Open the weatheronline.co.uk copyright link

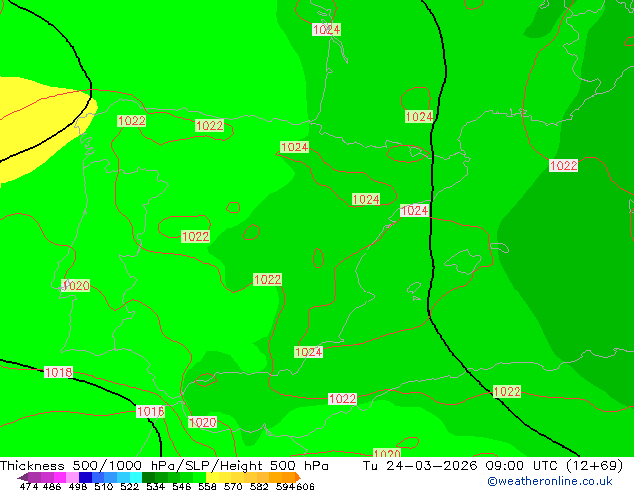[x=550, y=481]
